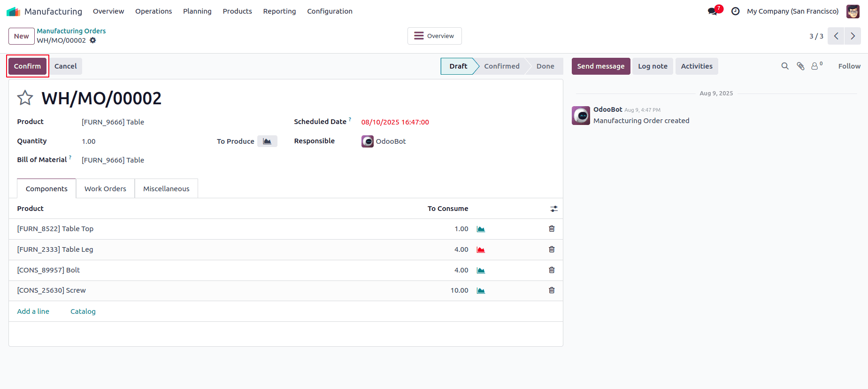The height and width of the screenshot is (389, 868).
Task: Open forecast chart for Bolt
Action: (481, 271)
